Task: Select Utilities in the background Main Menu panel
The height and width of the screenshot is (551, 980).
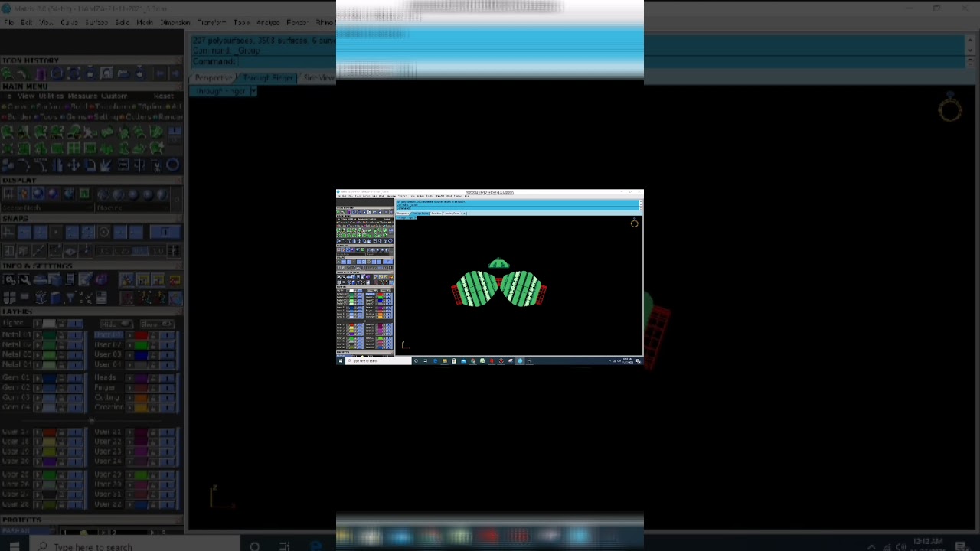Action: coord(51,96)
